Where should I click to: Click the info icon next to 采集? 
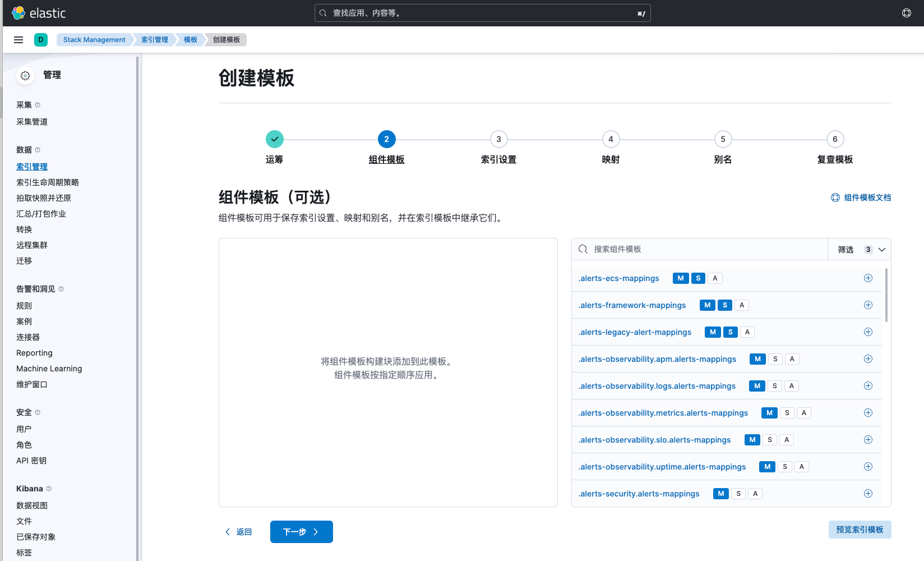pyautogui.click(x=38, y=105)
